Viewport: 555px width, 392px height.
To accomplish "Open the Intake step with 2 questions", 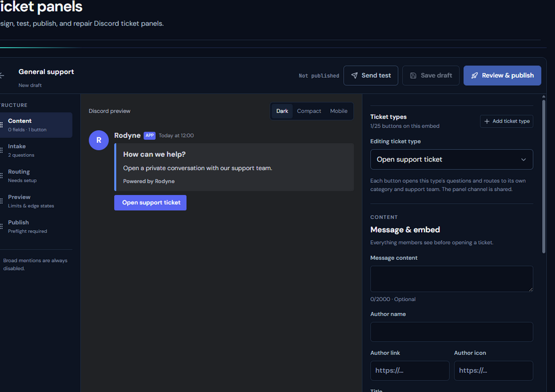I will 36,151.
